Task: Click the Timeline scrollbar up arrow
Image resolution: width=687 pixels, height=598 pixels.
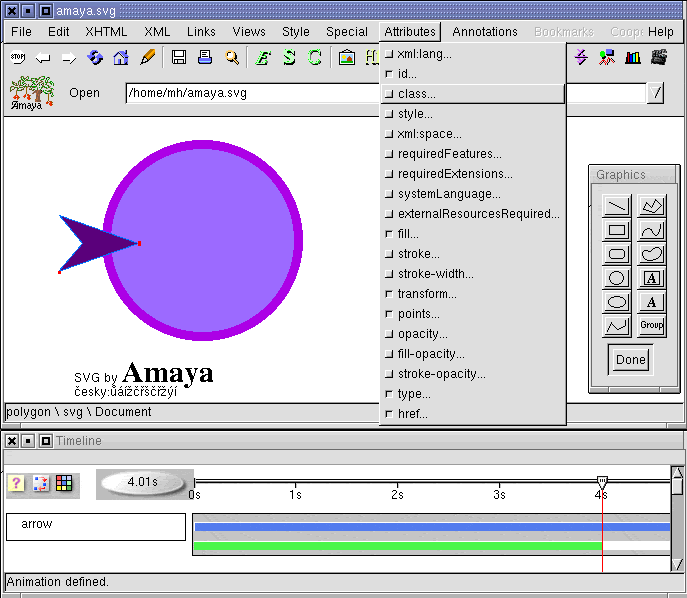Action: [677, 473]
